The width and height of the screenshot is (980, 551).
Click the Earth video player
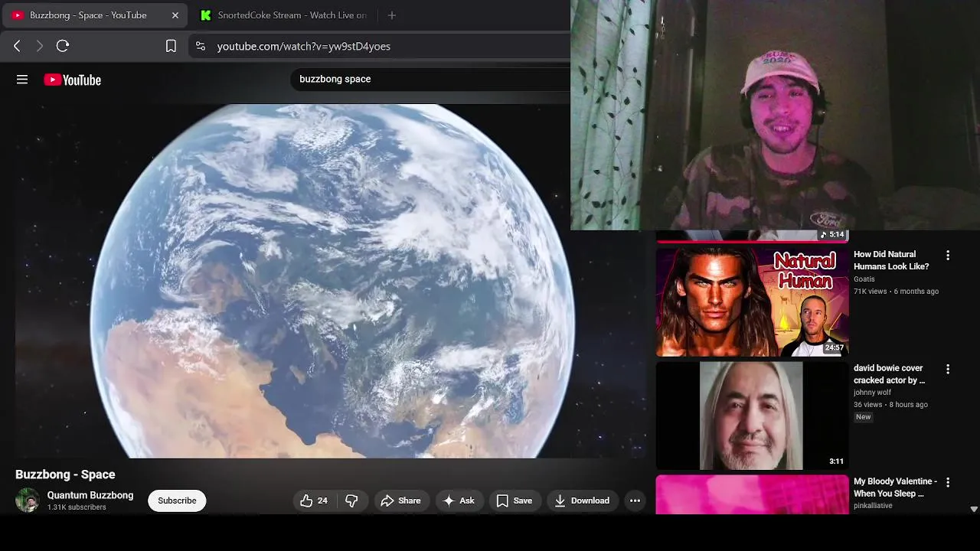tap(331, 281)
